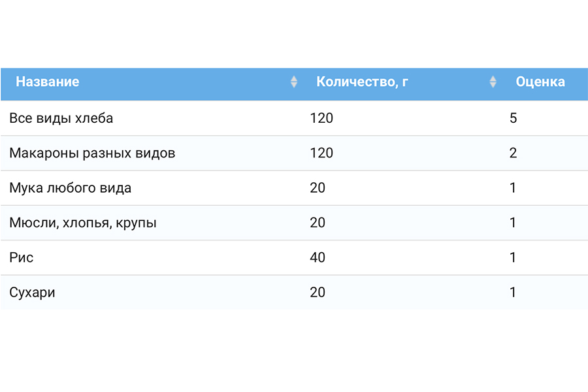588x392 pixels.
Task: Click sort arrows in Название column
Action: pos(294,82)
